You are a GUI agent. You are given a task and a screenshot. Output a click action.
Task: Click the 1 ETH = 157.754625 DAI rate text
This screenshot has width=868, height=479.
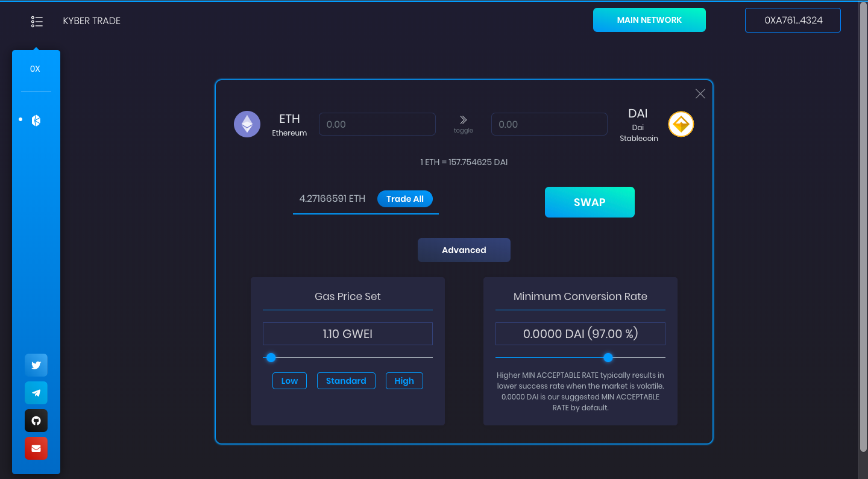coord(464,162)
